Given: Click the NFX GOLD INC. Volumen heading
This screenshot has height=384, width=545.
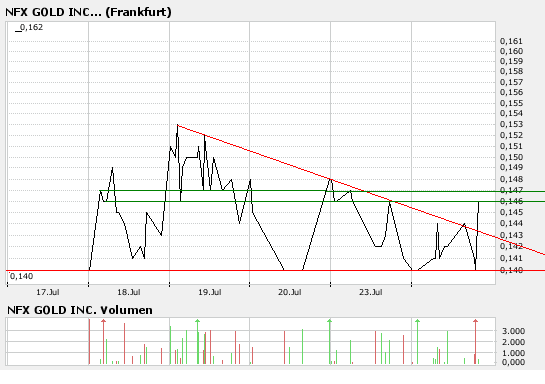Looking at the screenshot, I should pos(80,310).
